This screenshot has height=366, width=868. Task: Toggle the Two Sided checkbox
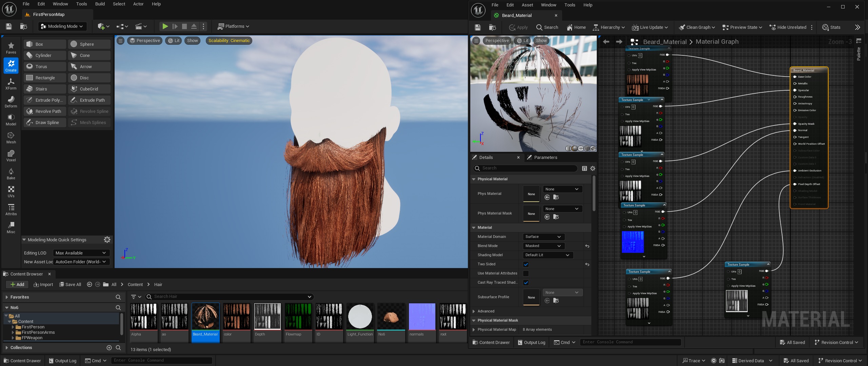point(526,264)
